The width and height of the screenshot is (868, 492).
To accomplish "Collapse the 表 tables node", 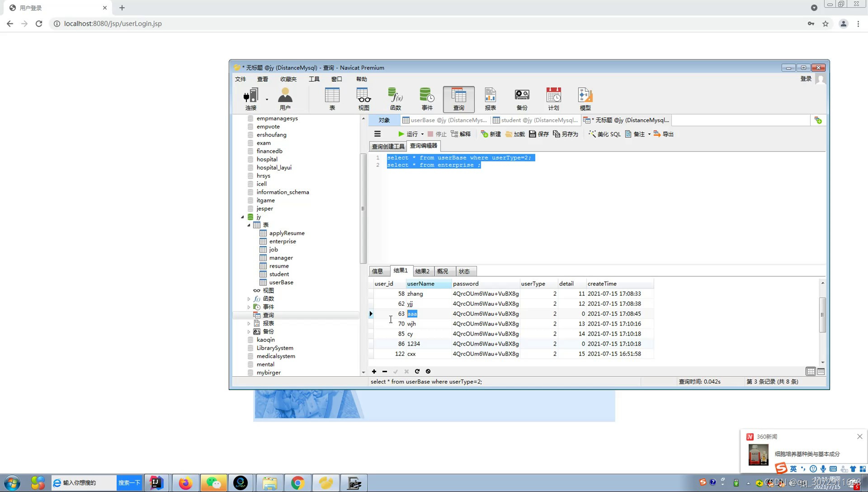I will (249, 225).
